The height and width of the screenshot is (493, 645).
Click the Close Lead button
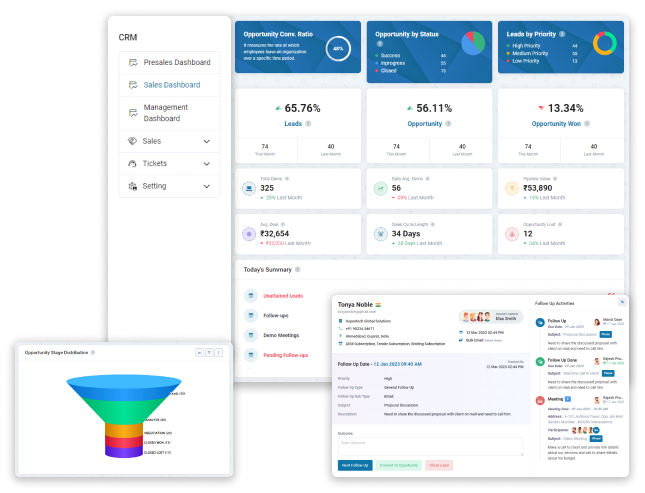coord(439,465)
